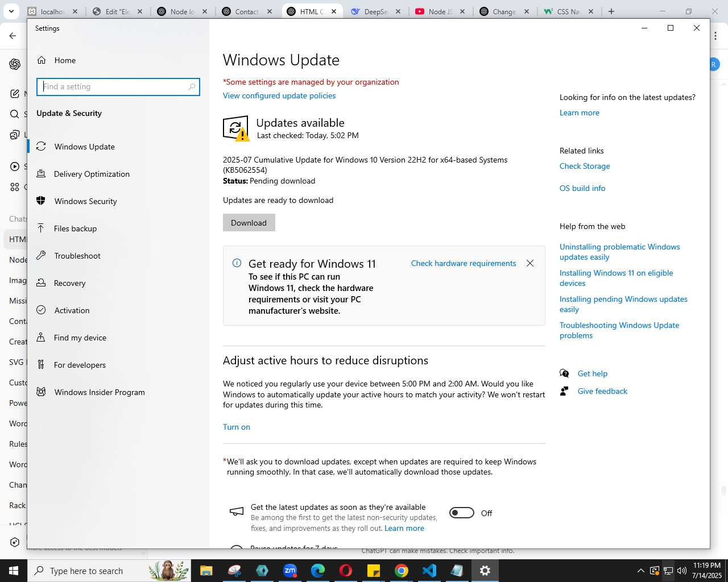The height and width of the screenshot is (582, 728).
Task: Click the Give feedback link
Action: [602, 391]
